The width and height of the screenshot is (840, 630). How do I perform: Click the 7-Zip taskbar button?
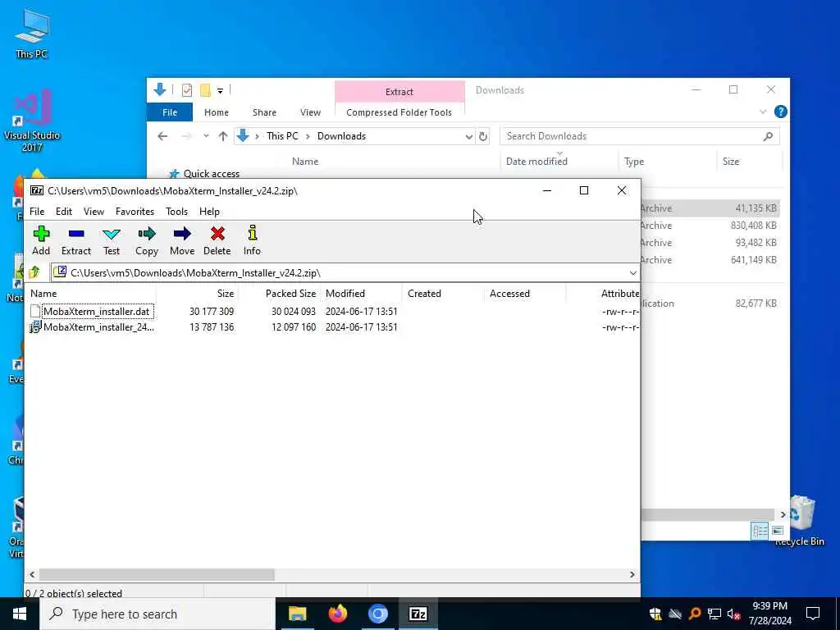[x=418, y=614]
